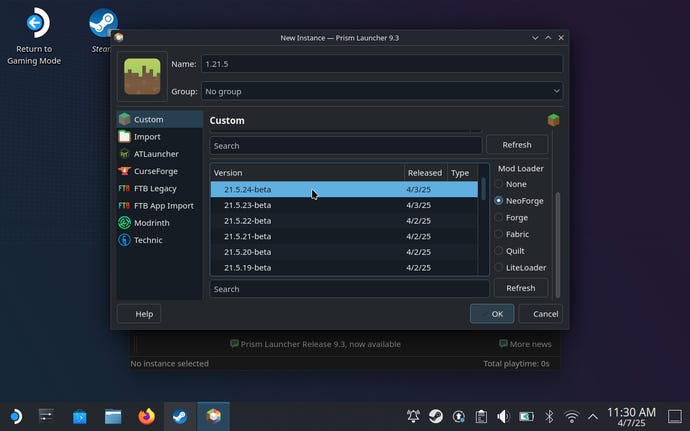Image resolution: width=690 pixels, height=431 pixels.
Task: Click the Cancel button
Action: [540, 314]
